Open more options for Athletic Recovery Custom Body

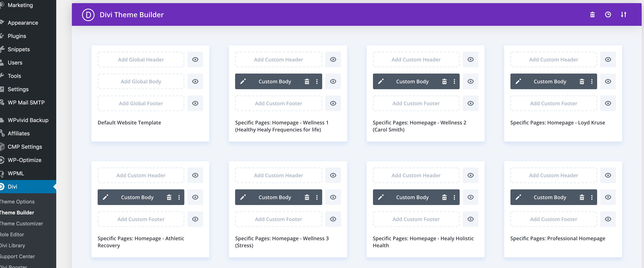179,197
